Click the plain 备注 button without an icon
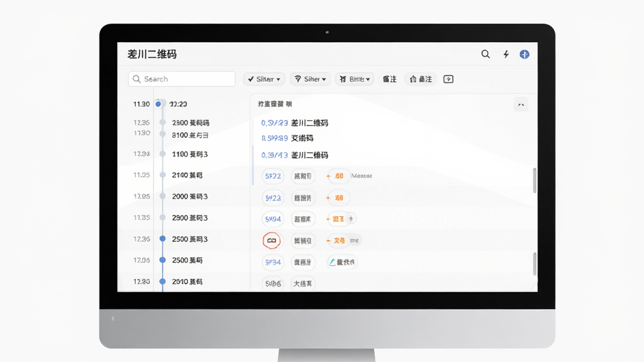This screenshot has height=362, width=644. pos(390,79)
